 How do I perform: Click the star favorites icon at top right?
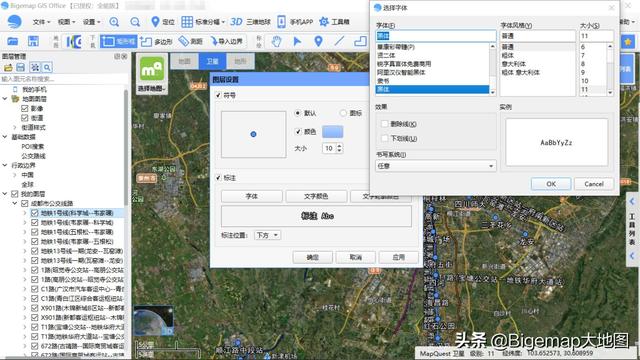pos(627,42)
